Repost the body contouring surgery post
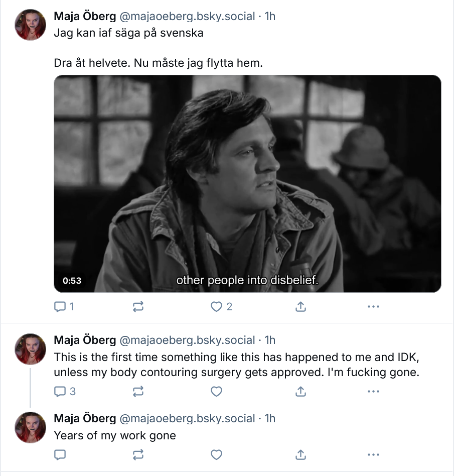455x476 pixels. coord(138,391)
